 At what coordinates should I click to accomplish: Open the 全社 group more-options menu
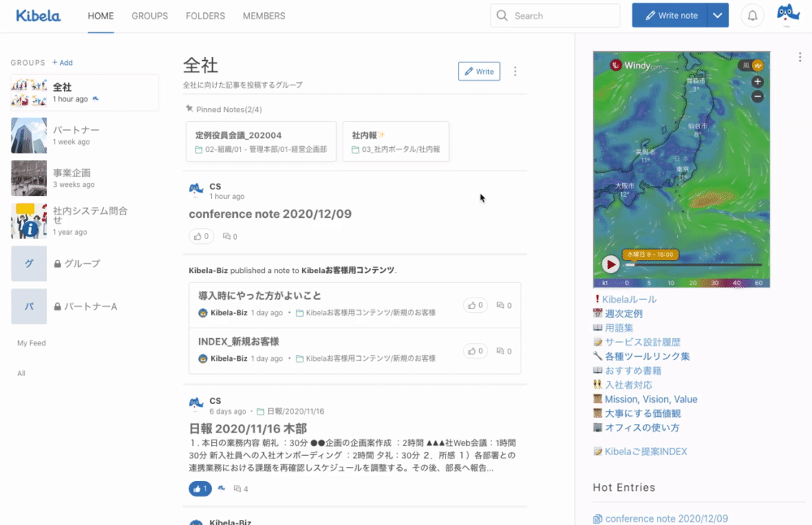tap(515, 72)
